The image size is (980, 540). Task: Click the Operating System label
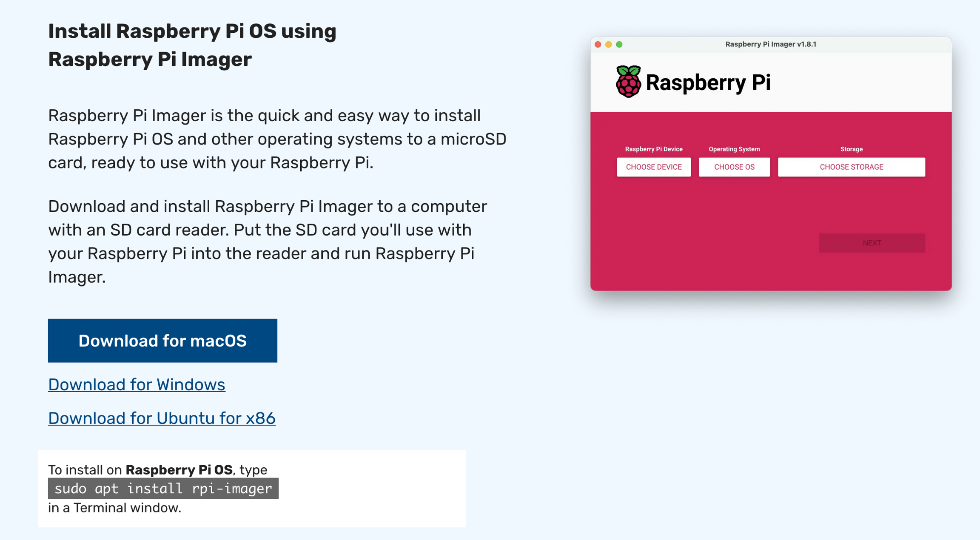tap(734, 149)
